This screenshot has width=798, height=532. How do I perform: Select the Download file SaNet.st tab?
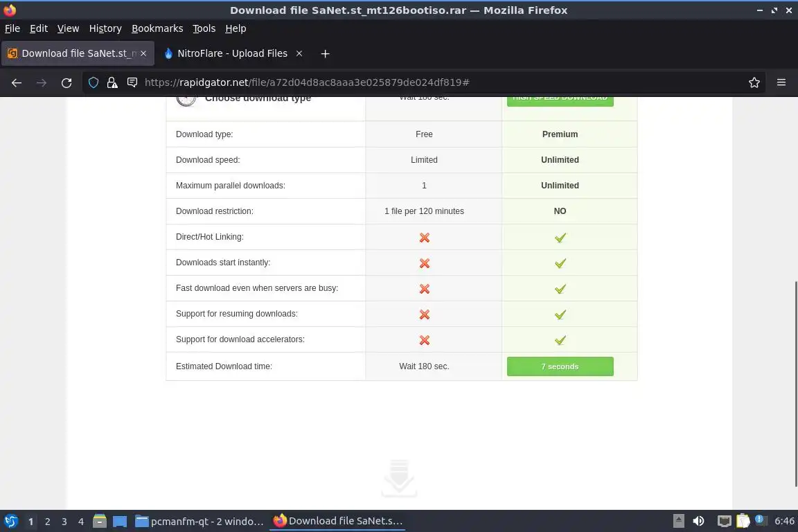(x=78, y=53)
